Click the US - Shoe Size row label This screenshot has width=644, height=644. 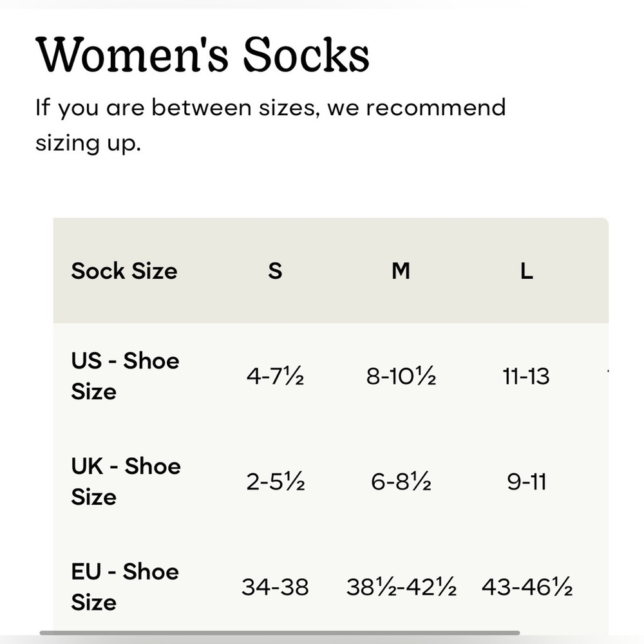coord(125,376)
